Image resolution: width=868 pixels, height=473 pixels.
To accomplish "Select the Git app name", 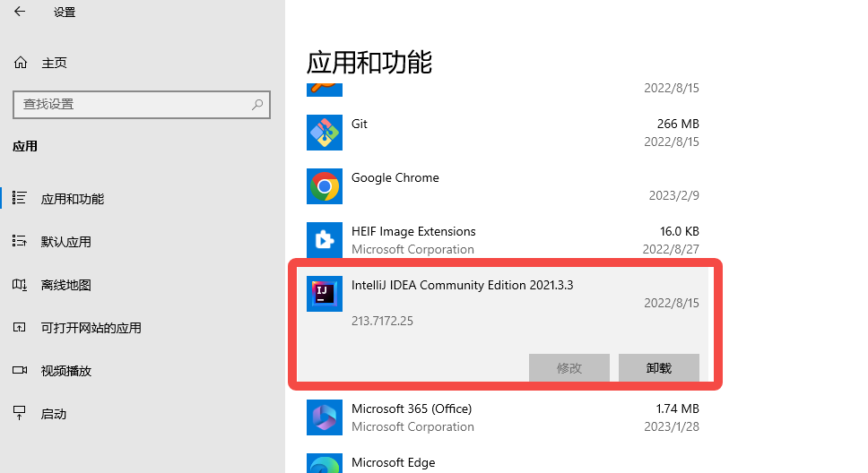I will 360,124.
